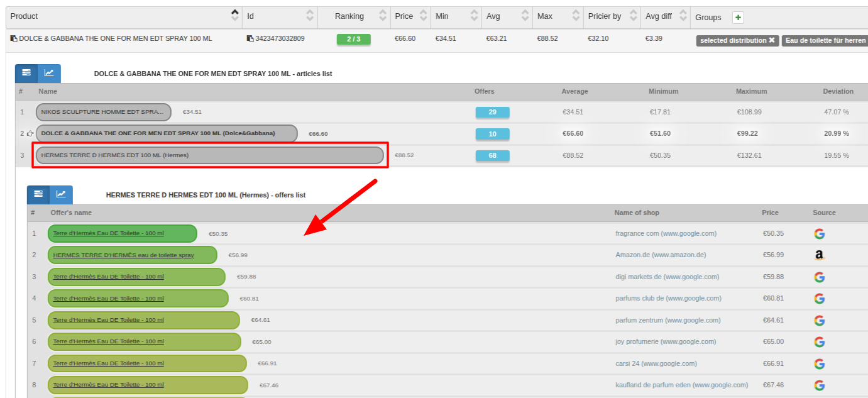Expand NIKOS SCULPTURE HOMME EDT article bar
The image size is (868, 398).
(104, 112)
